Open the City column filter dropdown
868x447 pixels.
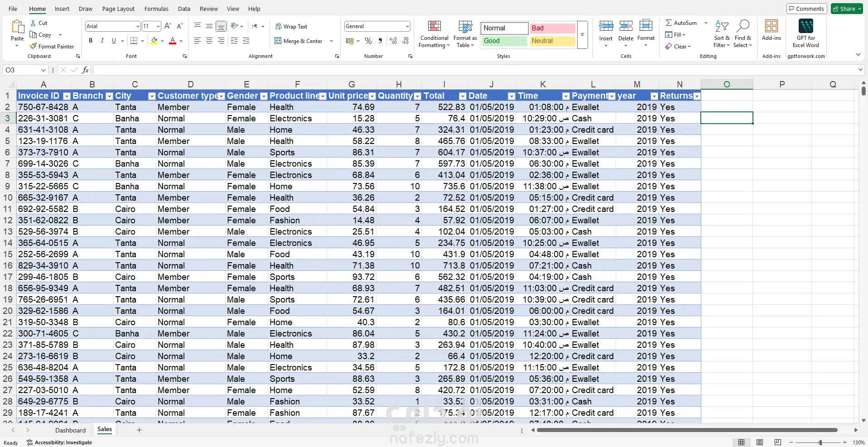[152, 96]
